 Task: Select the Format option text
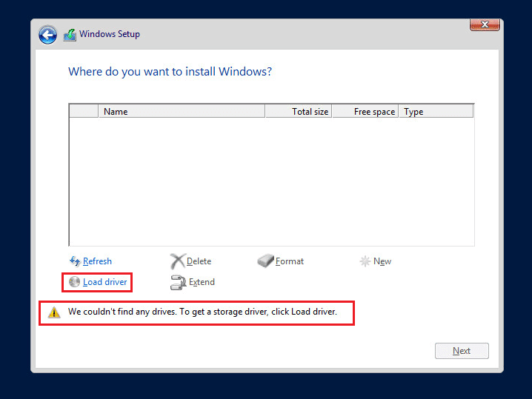coord(290,261)
